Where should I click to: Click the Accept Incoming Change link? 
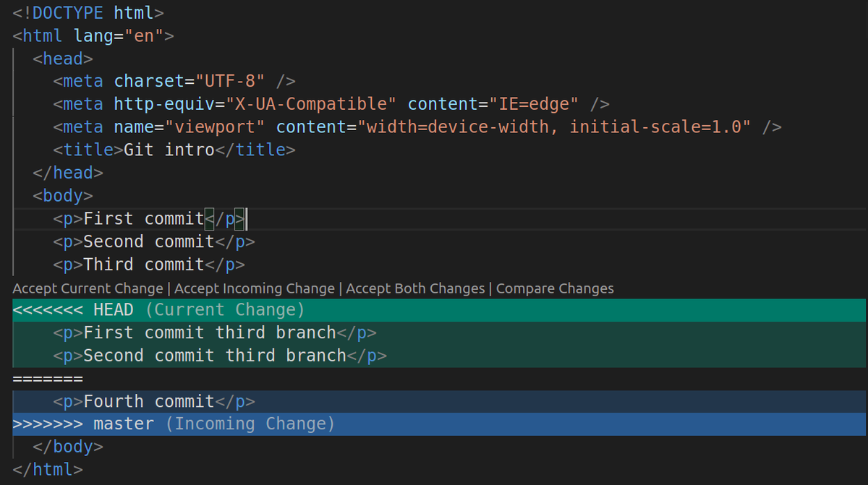tap(254, 288)
